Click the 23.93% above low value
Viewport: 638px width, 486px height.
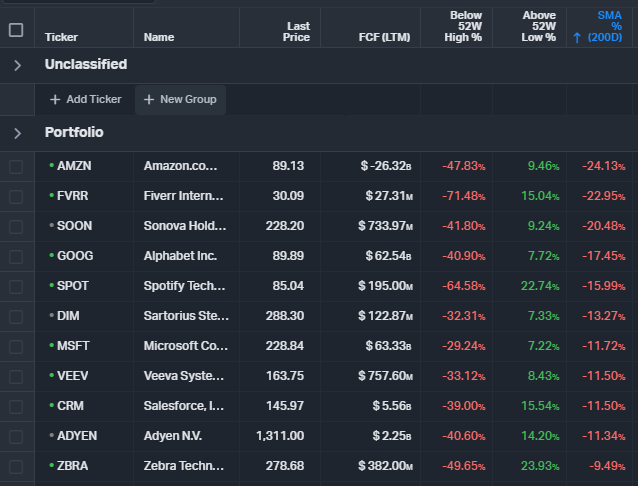point(540,466)
